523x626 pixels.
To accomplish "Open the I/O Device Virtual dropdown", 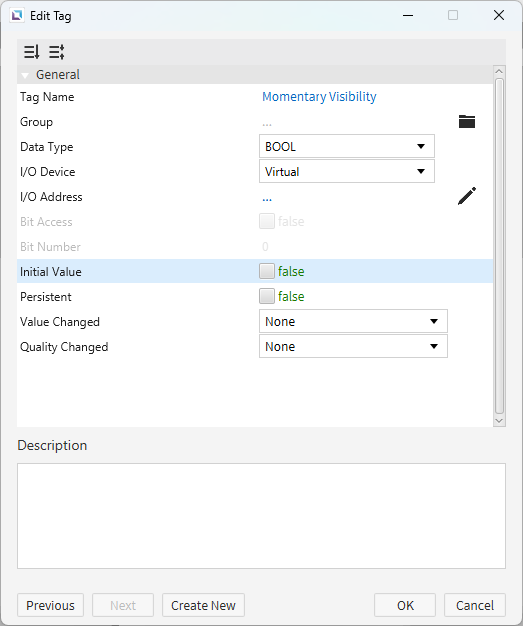I will (347, 171).
